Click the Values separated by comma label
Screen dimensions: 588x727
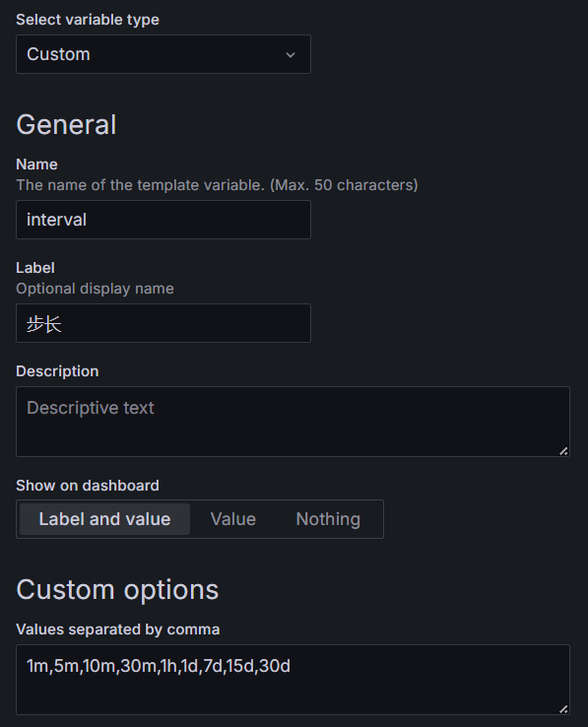(x=118, y=629)
